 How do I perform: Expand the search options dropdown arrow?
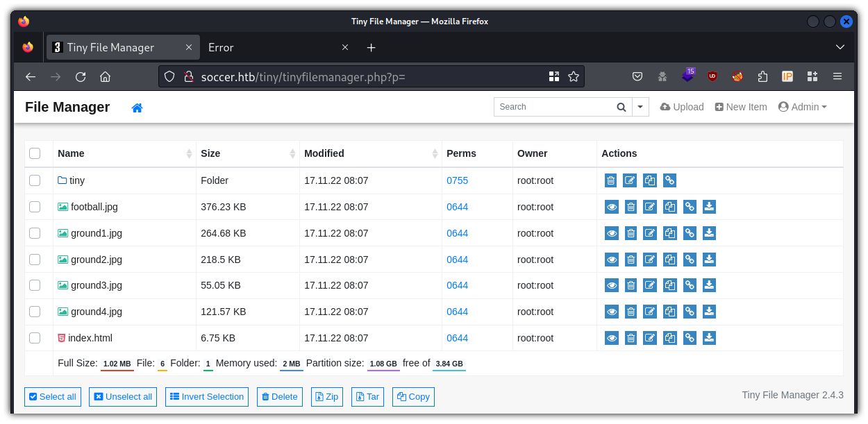[x=640, y=107]
